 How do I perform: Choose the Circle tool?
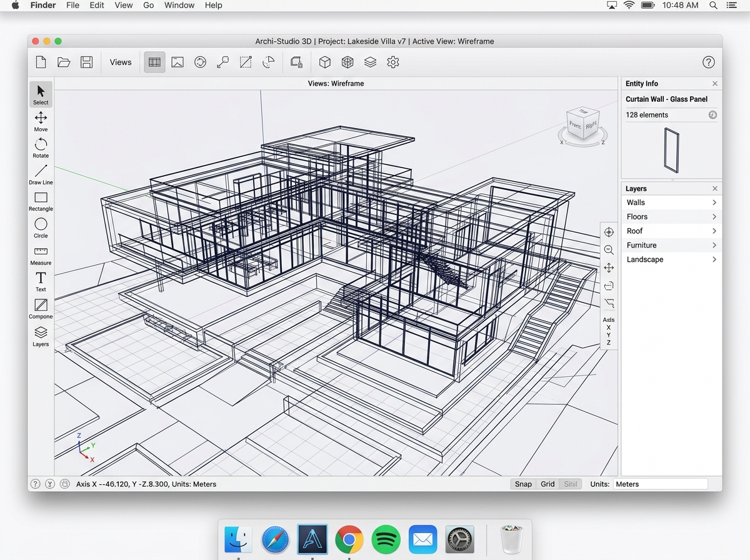41,228
